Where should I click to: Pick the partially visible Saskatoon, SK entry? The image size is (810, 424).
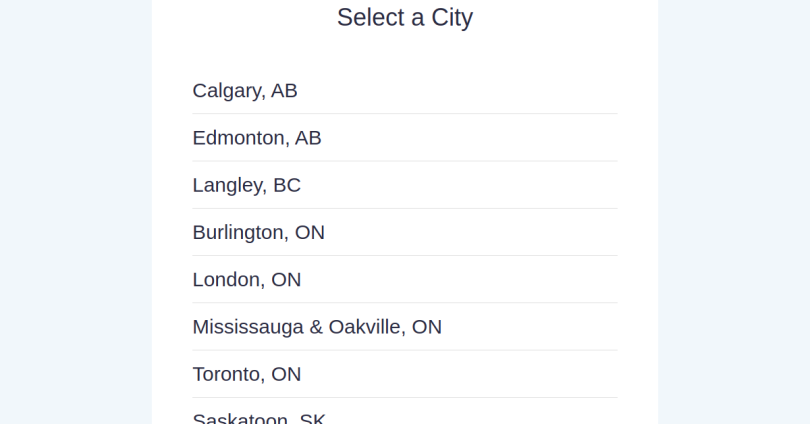coord(258,418)
